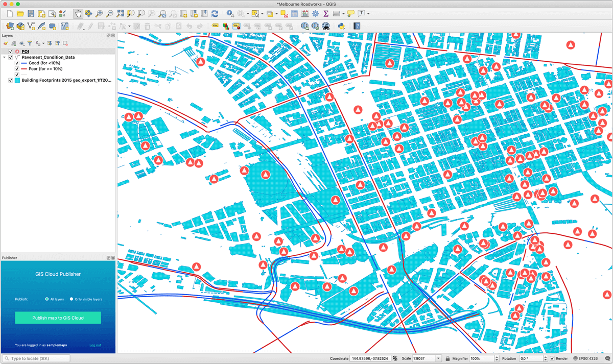The image size is (613, 364).
Task: Open Select Features tool dropdown arrow
Action: pos(262,14)
